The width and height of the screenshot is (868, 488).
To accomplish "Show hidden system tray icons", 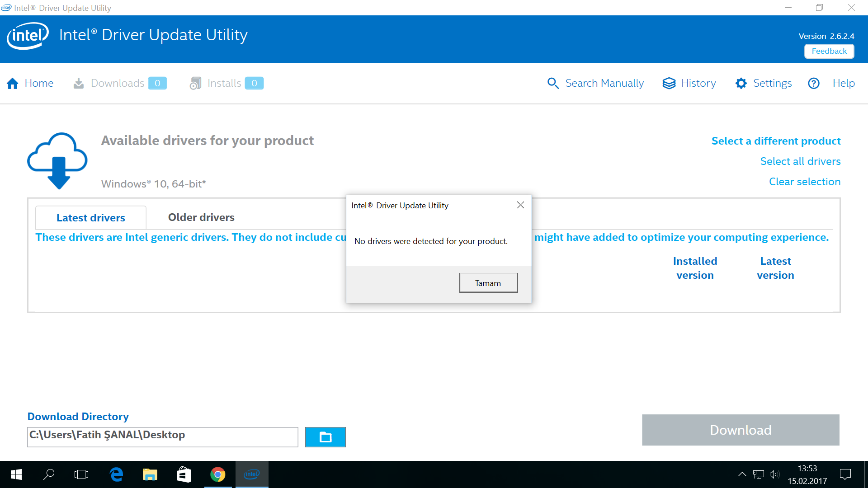I will pyautogui.click(x=742, y=474).
